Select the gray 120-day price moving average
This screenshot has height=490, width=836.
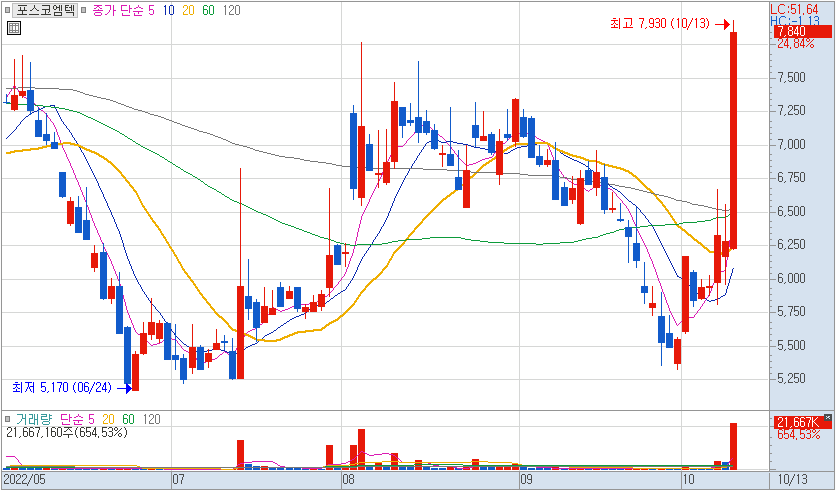coord(231,10)
